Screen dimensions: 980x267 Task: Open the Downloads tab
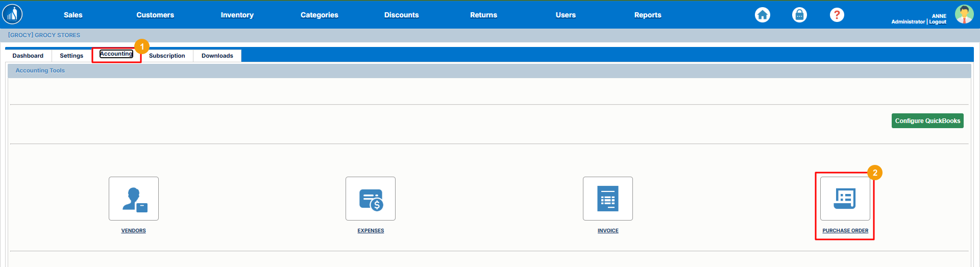217,56
